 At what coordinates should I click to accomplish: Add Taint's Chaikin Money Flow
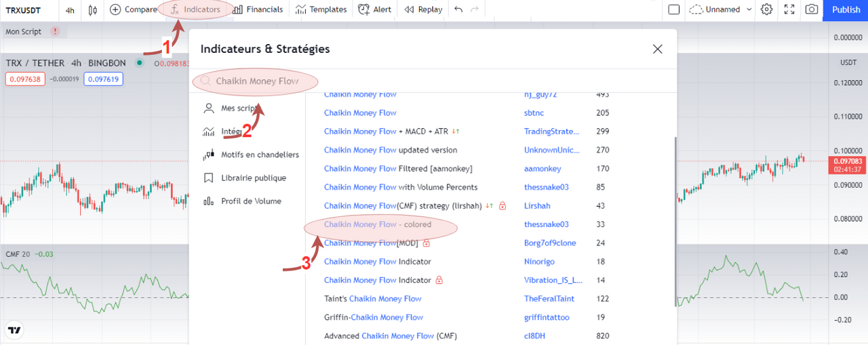click(x=373, y=298)
